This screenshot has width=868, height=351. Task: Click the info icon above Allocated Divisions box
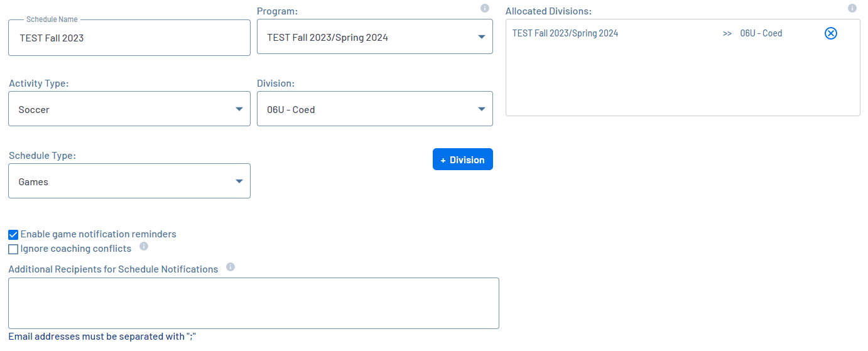[852, 8]
